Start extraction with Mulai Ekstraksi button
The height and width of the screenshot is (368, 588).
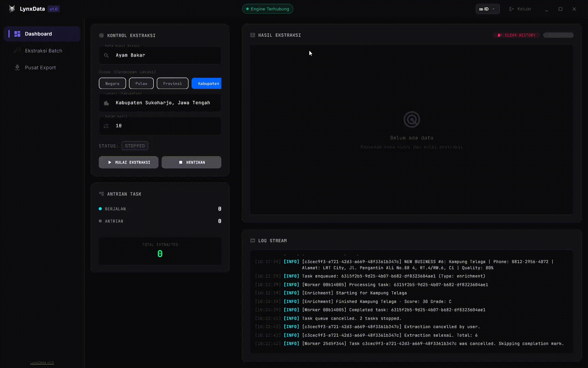tap(129, 163)
